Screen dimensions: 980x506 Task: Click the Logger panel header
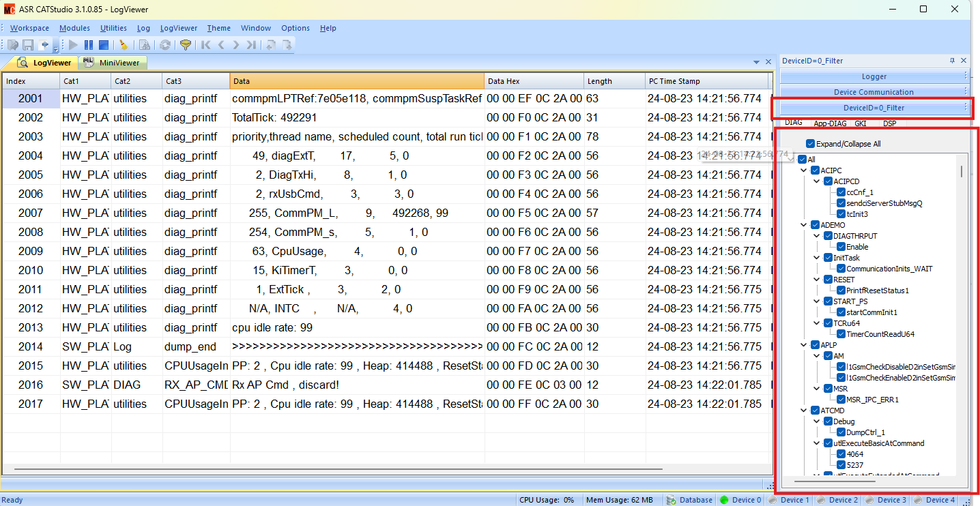click(x=873, y=77)
